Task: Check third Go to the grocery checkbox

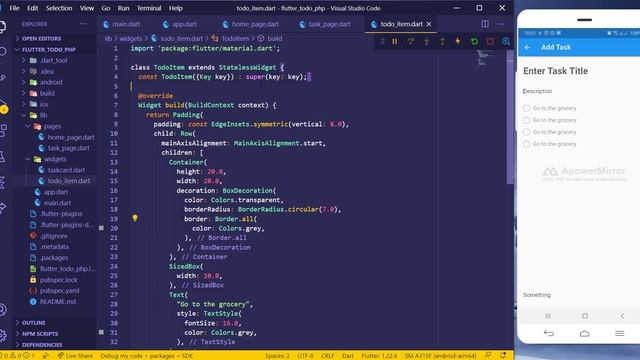Action: pyautogui.click(x=527, y=132)
